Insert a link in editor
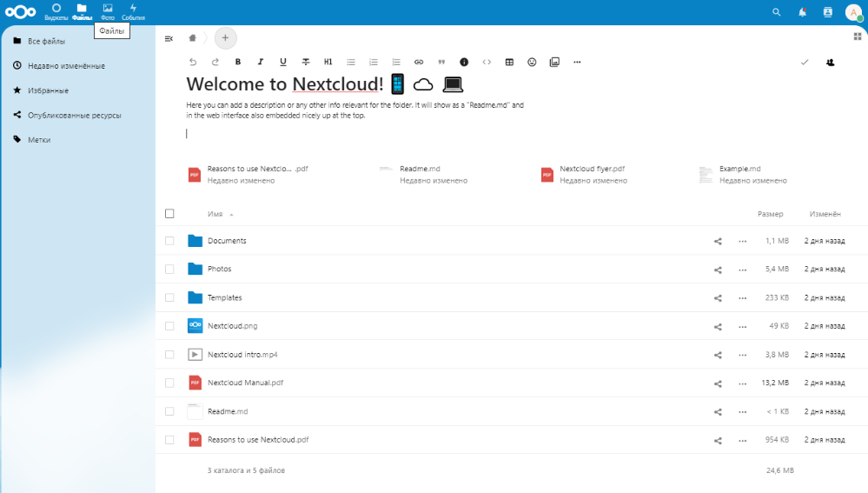 point(419,62)
